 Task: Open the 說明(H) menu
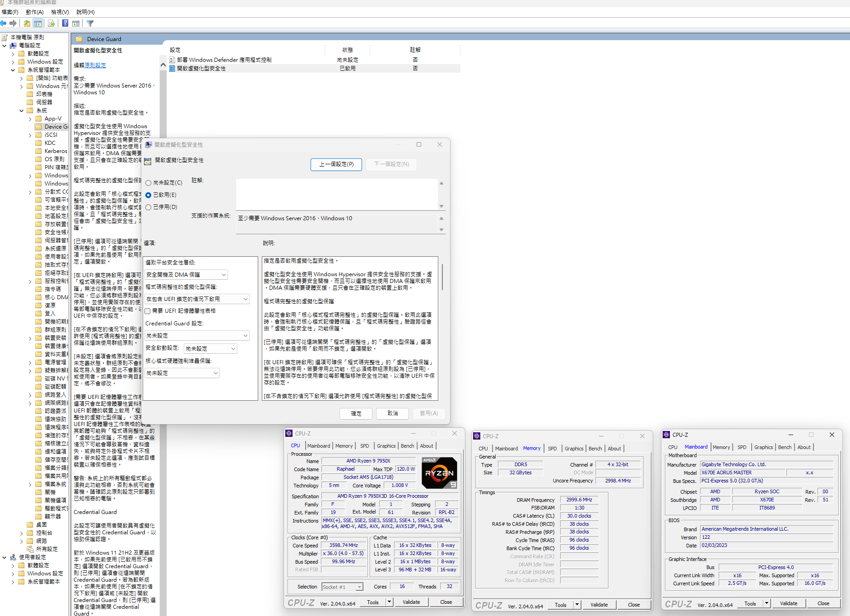(85, 12)
